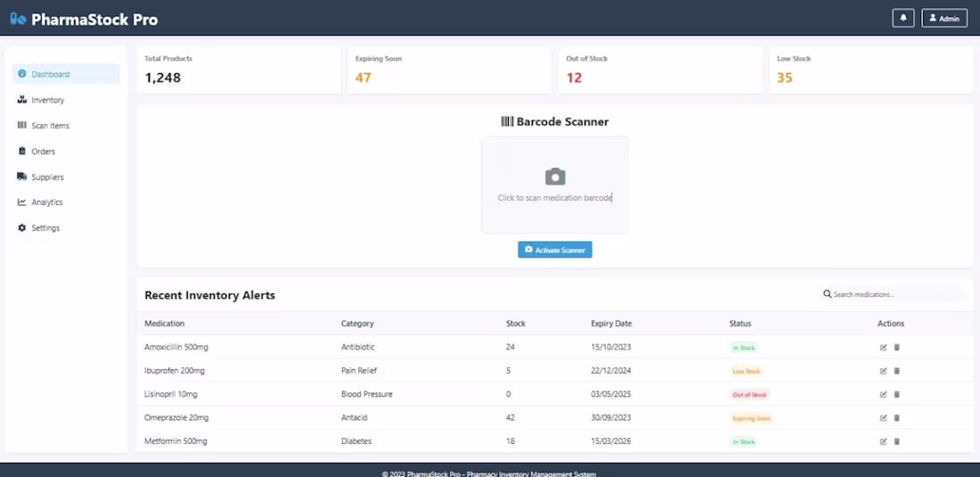980x477 pixels.
Task: Delete the Metformin 500mg row
Action: pos(896,441)
